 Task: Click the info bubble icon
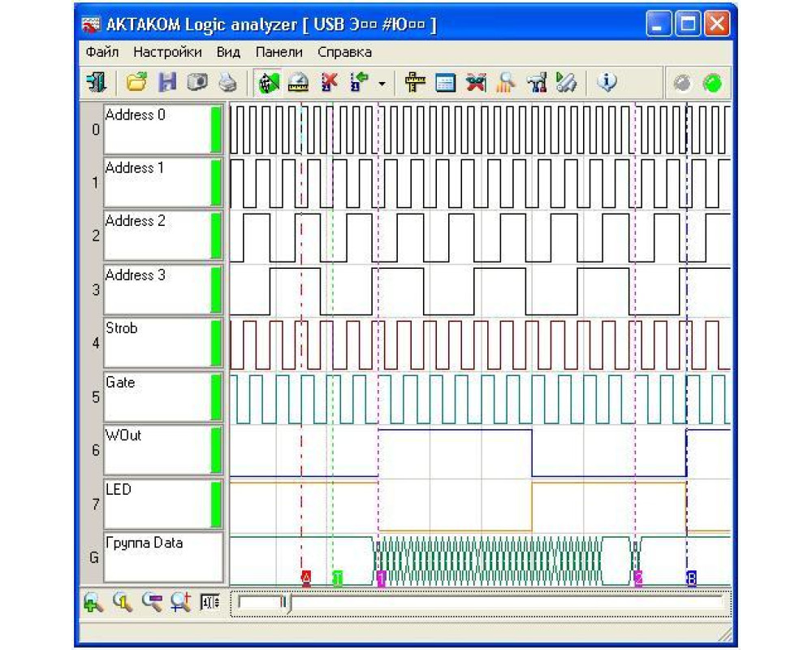click(607, 83)
